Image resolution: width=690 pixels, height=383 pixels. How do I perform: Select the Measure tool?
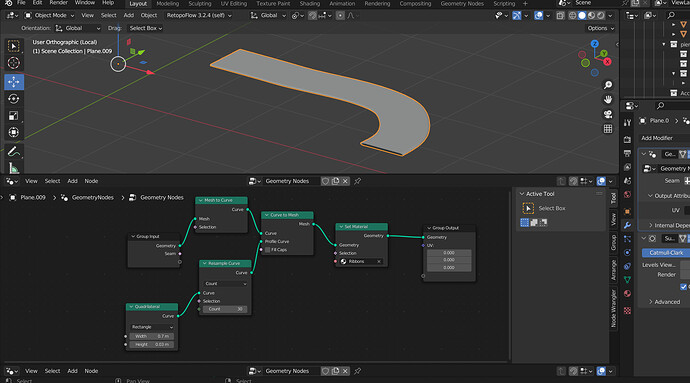pos(14,168)
